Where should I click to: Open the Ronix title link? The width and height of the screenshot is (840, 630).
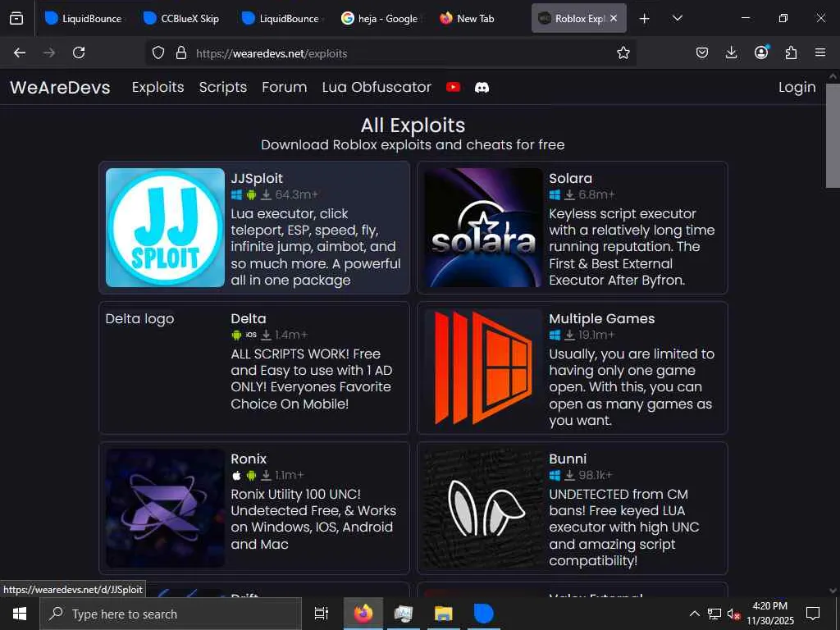[x=249, y=459]
